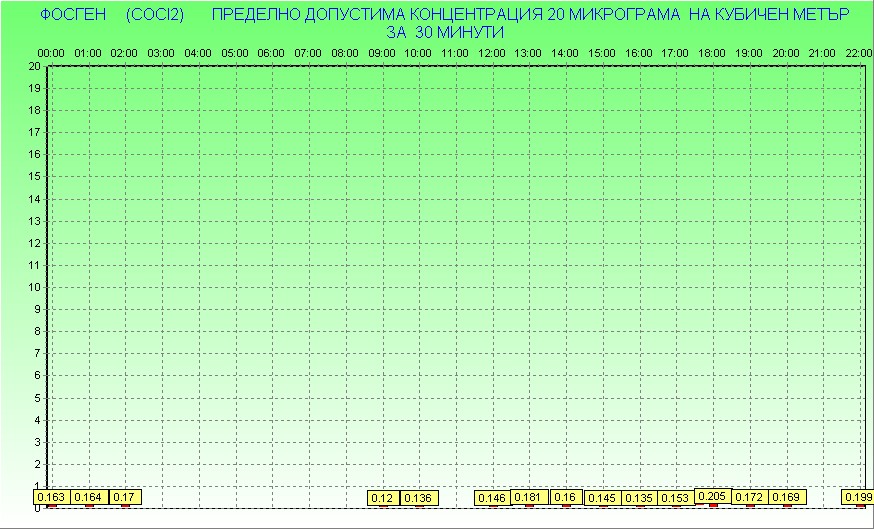Select the 0.205 peak value label

[713, 496]
